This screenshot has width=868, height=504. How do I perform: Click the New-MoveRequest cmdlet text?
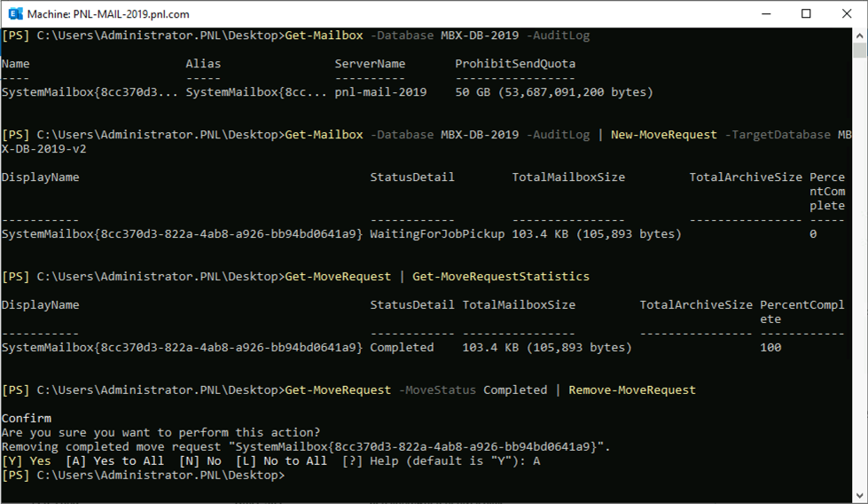[x=663, y=135]
